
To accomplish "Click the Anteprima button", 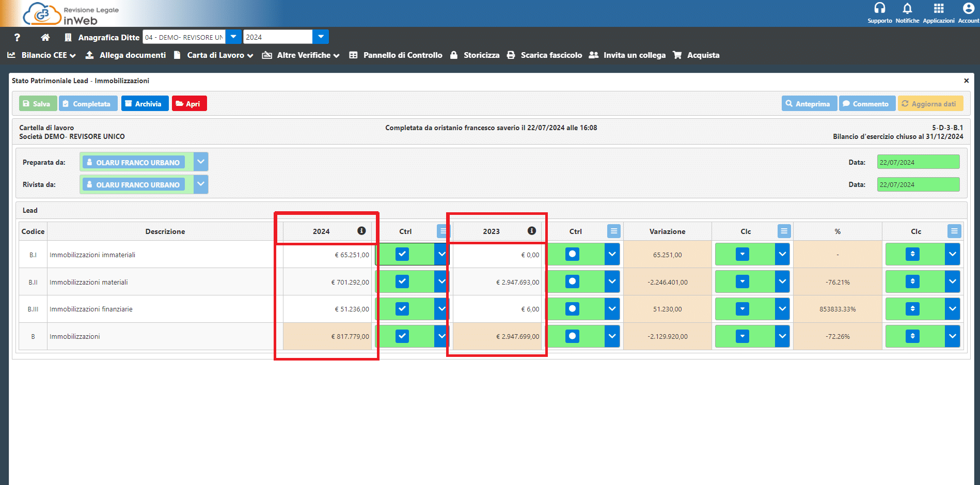I will click(x=809, y=104).
